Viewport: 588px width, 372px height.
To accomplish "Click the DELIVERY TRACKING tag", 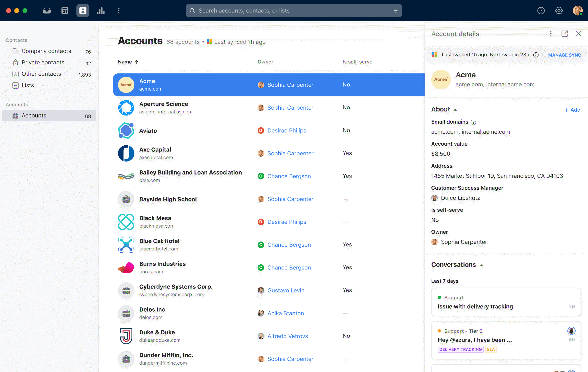I will click(x=460, y=349).
